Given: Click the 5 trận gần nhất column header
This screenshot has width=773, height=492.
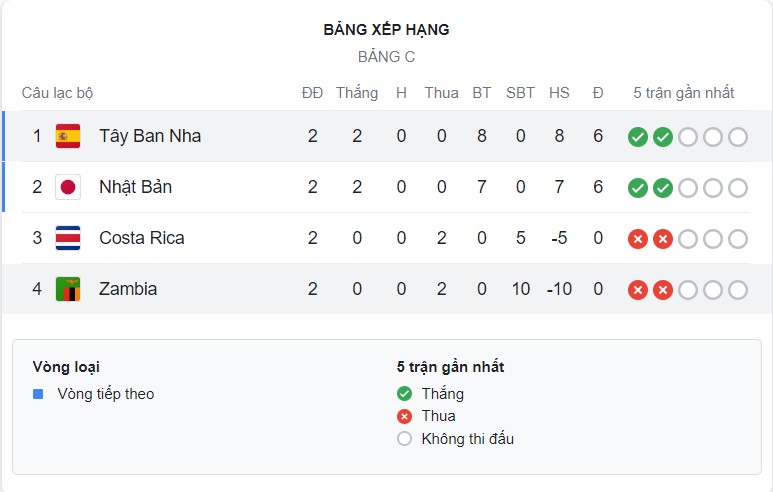Looking at the screenshot, I should [684, 93].
